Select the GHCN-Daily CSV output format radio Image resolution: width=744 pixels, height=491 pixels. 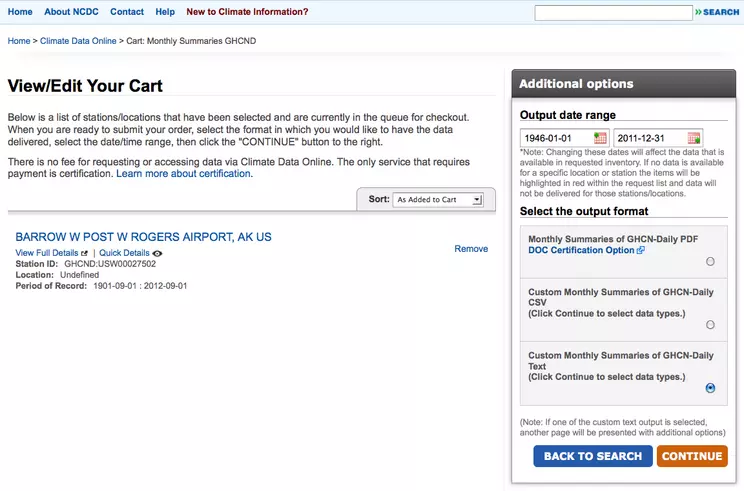tap(710, 324)
